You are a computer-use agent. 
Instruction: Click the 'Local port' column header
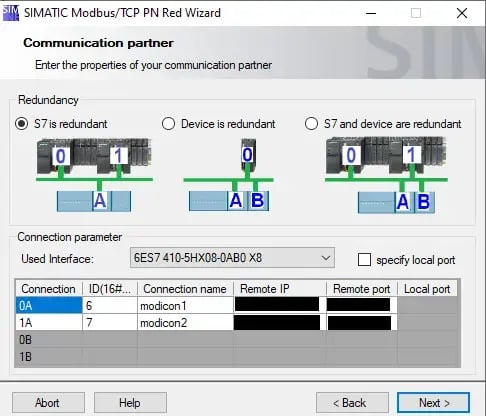pos(427,289)
